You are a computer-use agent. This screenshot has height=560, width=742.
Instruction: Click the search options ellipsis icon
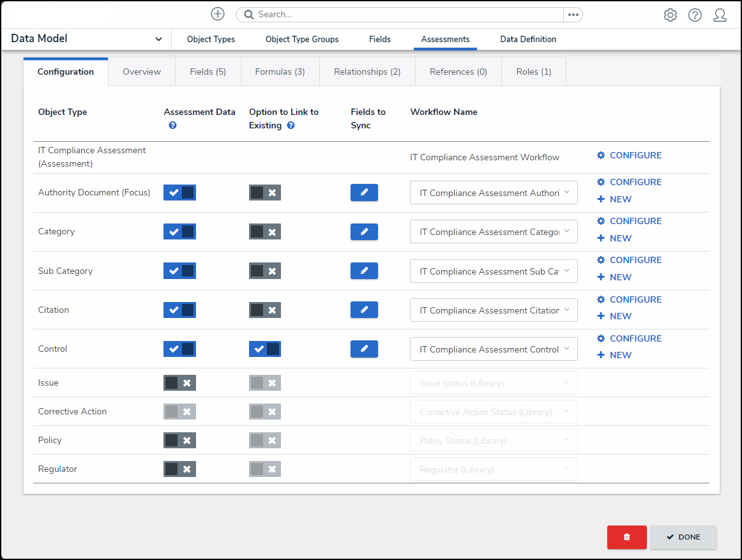coord(573,15)
